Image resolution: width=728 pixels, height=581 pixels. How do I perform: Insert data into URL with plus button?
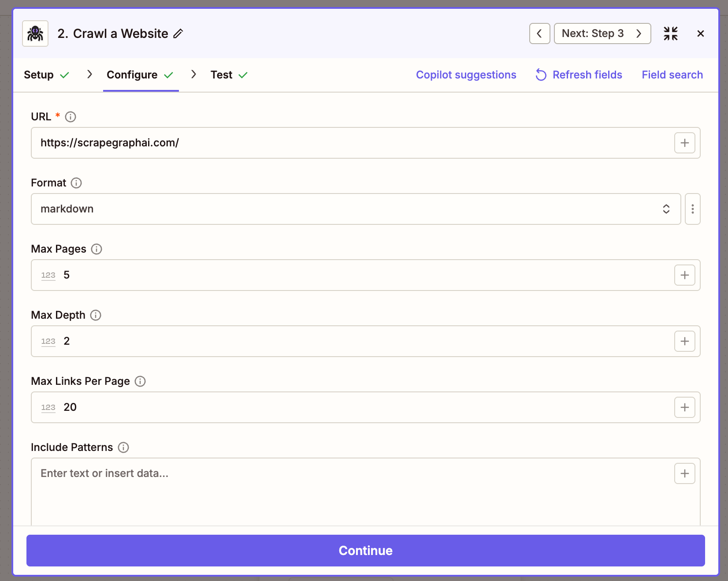coord(684,143)
